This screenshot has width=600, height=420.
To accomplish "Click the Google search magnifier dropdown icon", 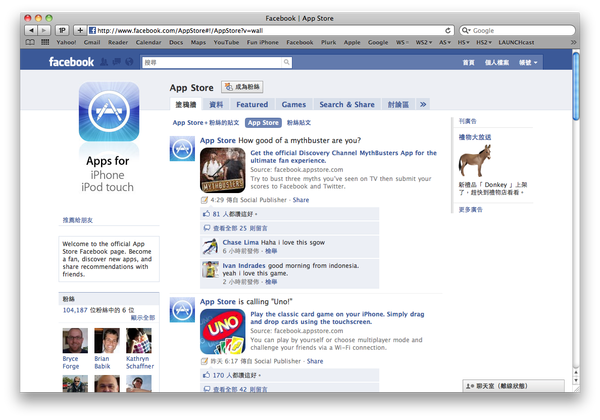I will [466, 30].
